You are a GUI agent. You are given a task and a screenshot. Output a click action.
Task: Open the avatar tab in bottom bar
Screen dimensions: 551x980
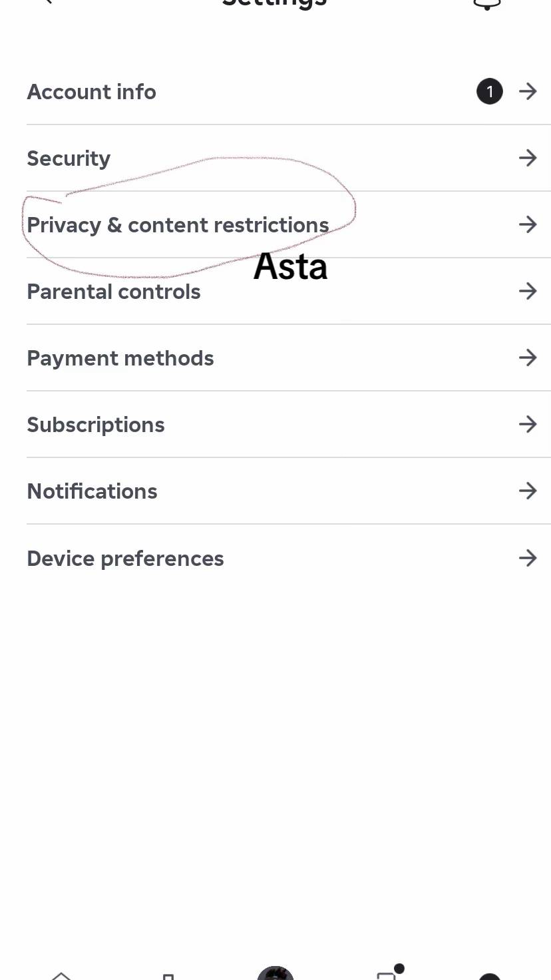(x=275, y=973)
